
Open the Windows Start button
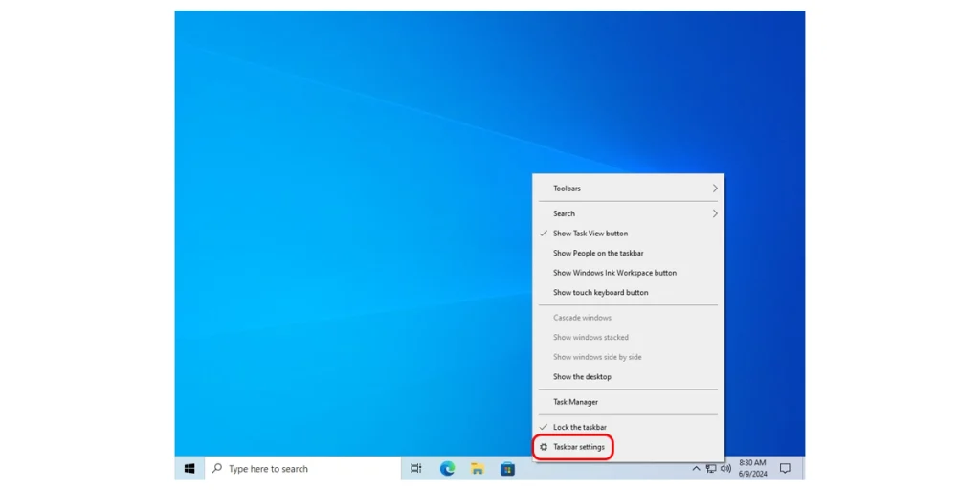190,468
